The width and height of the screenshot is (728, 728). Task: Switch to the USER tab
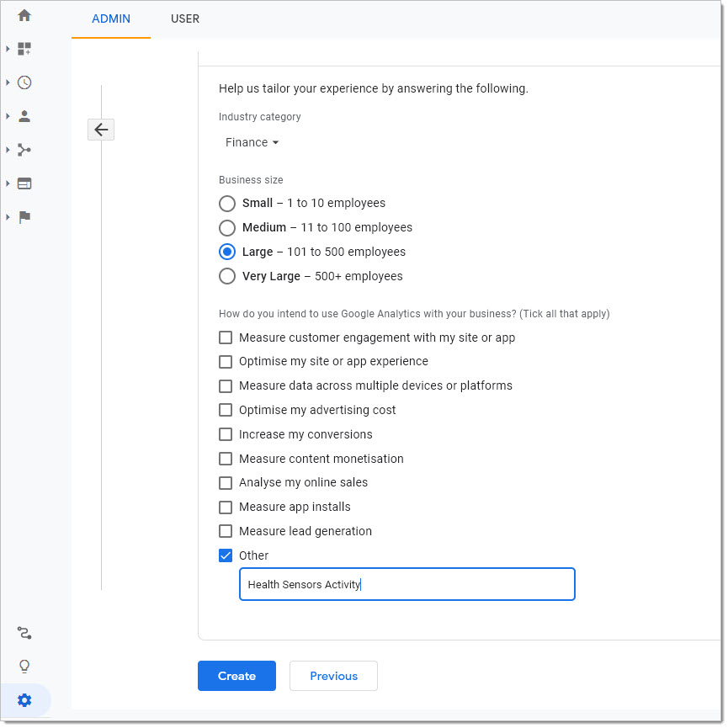click(x=186, y=19)
